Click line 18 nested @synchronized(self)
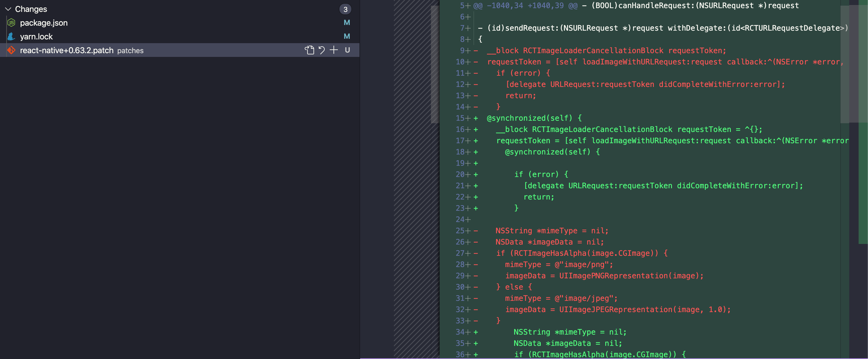This screenshot has width=868, height=359. 553,152
